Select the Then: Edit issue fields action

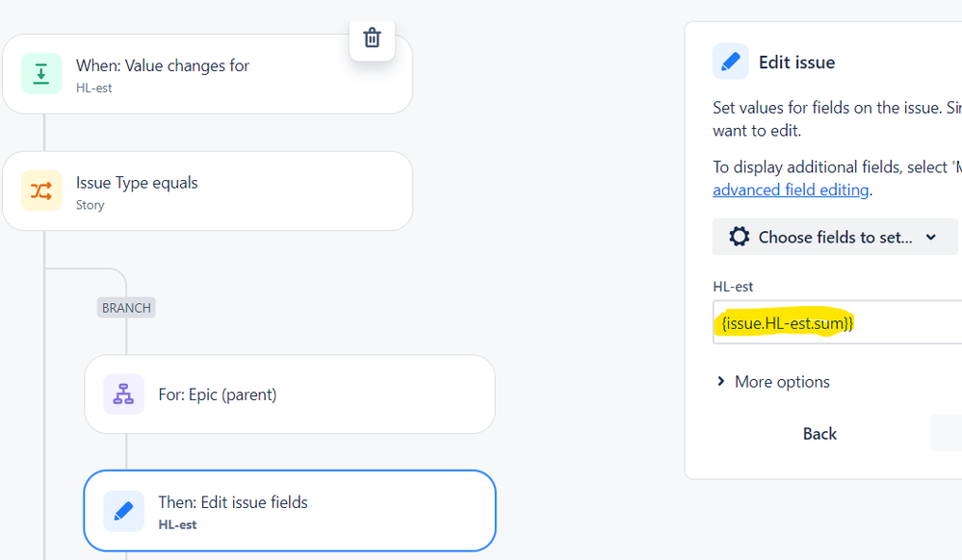(x=289, y=511)
